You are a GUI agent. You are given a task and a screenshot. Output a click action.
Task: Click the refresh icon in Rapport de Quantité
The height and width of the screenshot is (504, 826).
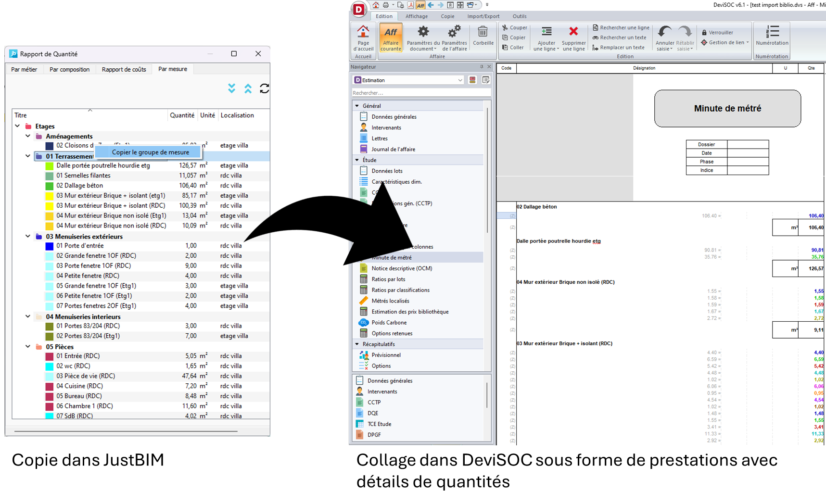(x=265, y=88)
